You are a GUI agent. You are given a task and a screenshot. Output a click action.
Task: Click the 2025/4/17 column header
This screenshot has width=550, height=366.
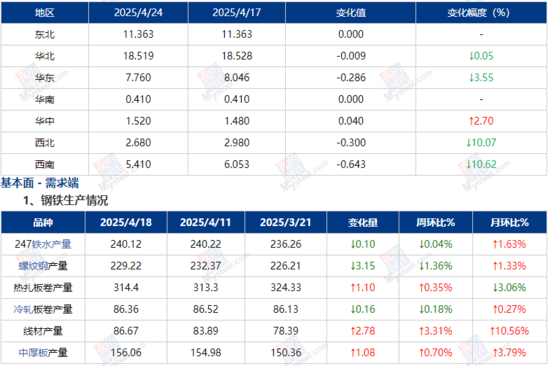pos(237,13)
